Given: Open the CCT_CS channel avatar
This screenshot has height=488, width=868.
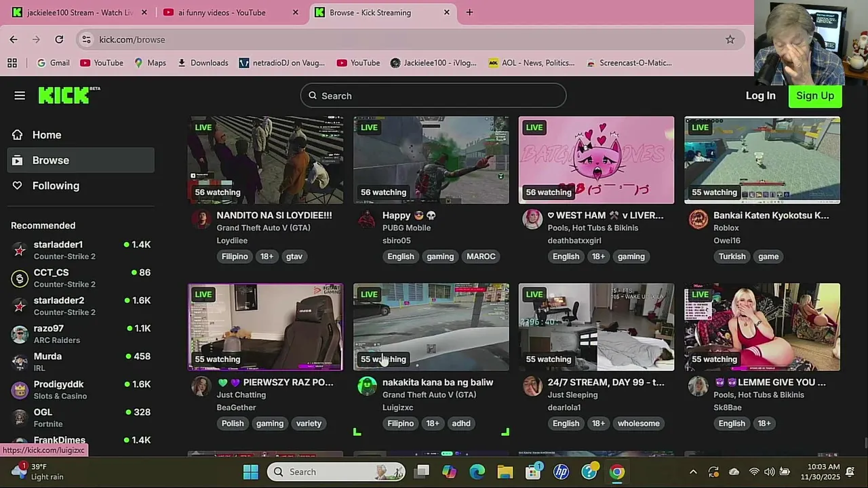Looking at the screenshot, I should [20, 278].
